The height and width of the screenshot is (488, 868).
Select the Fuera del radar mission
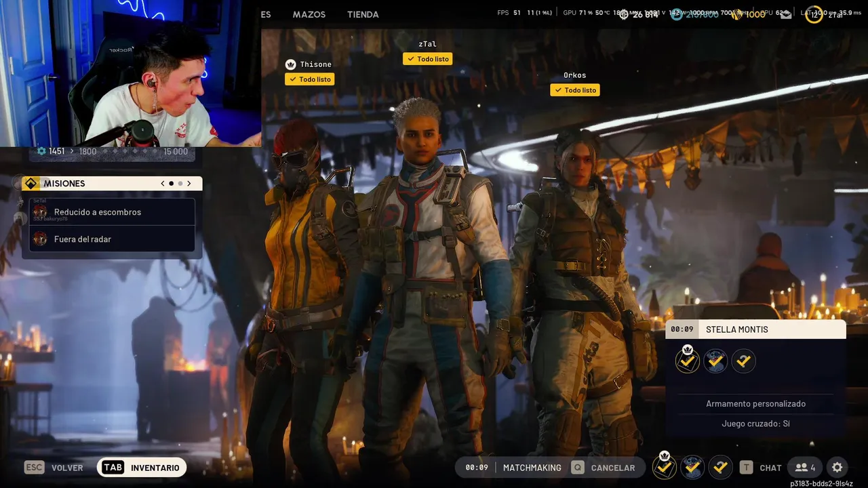tap(112, 239)
